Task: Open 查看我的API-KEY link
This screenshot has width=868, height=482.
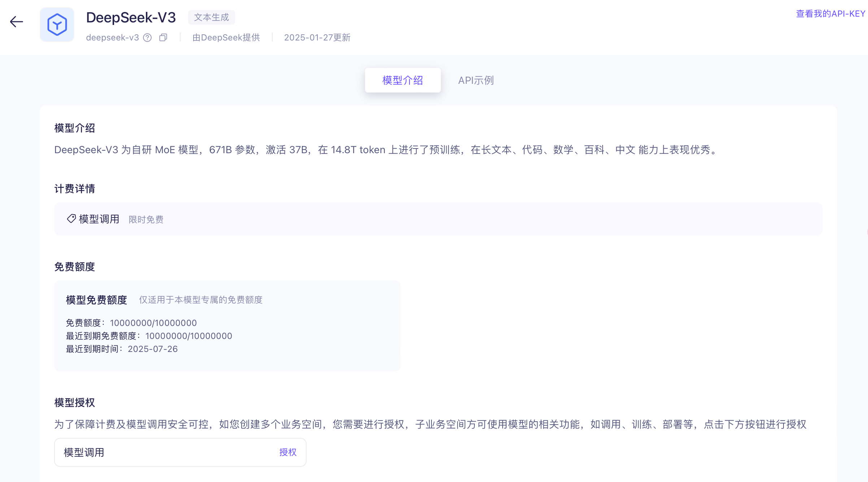Action: pyautogui.click(x=830, y=14)
